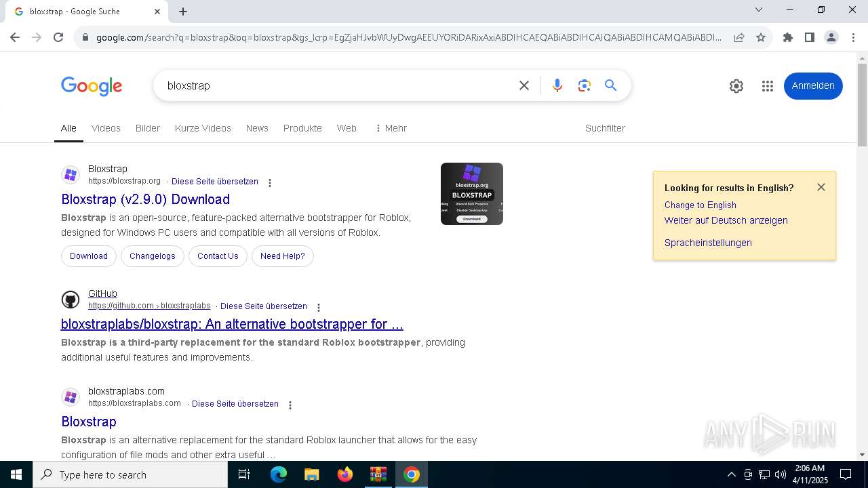Screen dimensions: 868x488
Task: Translate the bloxstraplabs.com result page
Action: point(235,404)
